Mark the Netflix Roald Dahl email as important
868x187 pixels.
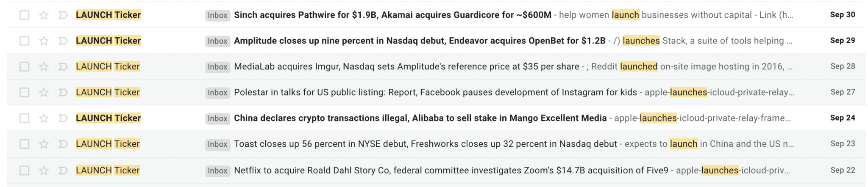point(63,170)
